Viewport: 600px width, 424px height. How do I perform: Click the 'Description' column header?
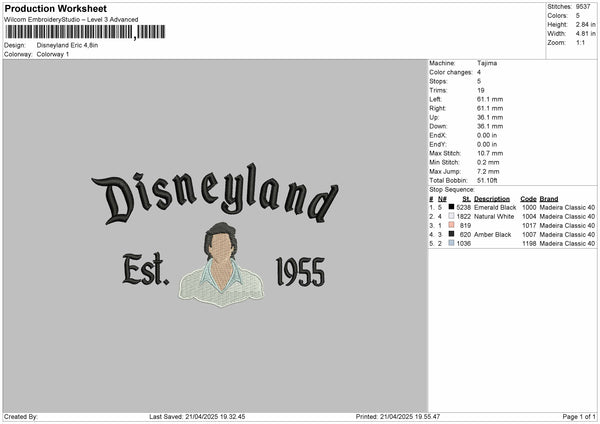(x=492, y=199)
